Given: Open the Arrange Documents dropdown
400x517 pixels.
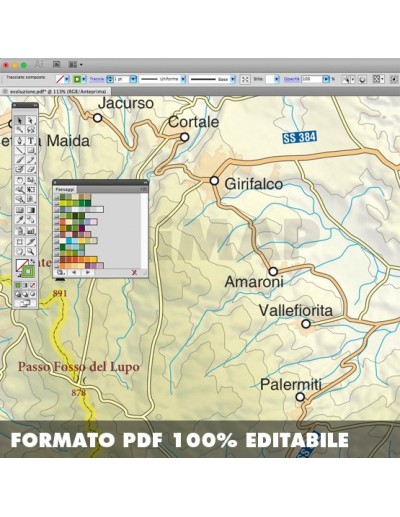Looking at the screenshot, I should pyautogui.click(x=75, y=65).
